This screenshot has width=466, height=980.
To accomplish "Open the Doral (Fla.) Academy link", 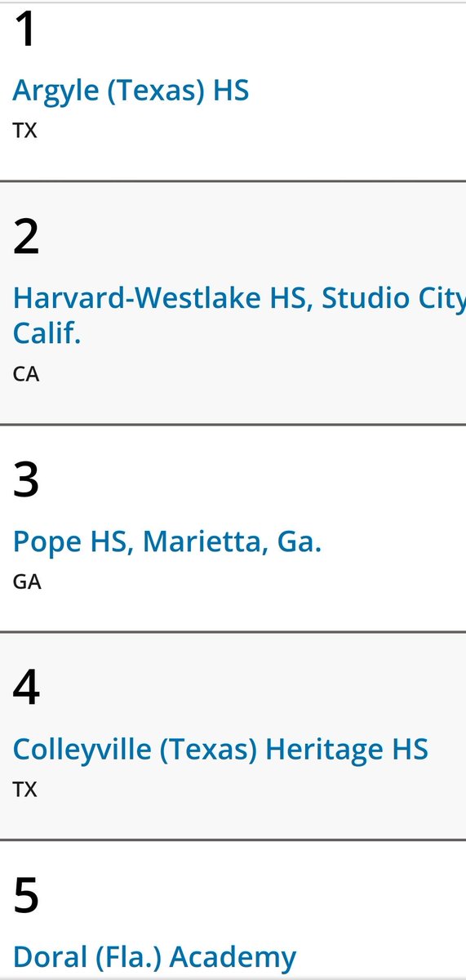I will [x=154, y=956].
